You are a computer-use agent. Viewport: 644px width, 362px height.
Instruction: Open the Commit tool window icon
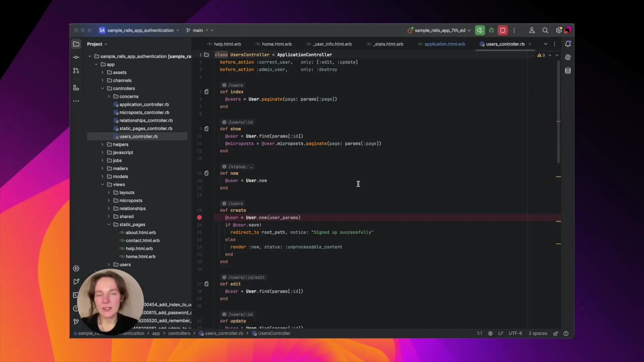click(x=76, y=57)
